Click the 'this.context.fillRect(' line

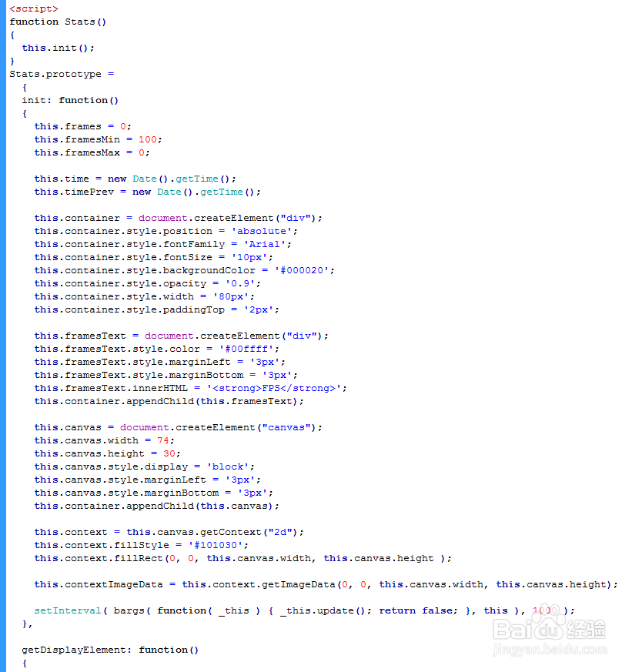pos(243,558)
